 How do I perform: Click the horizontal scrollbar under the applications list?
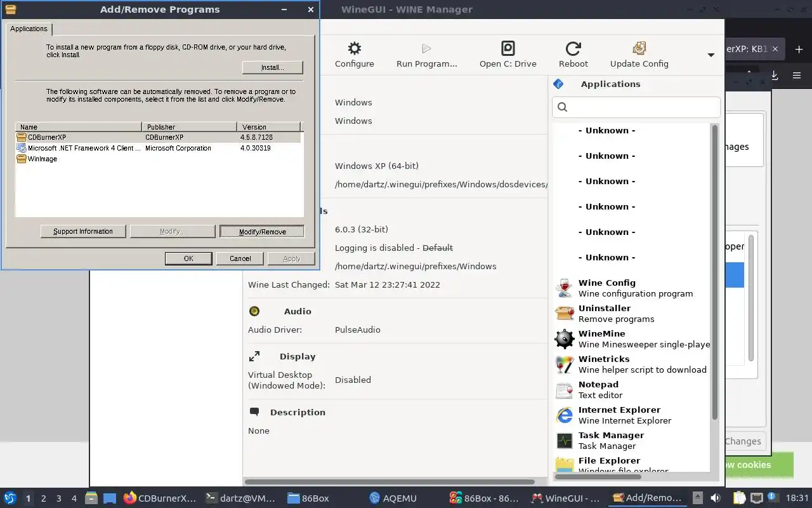click(x=598, y=476)
